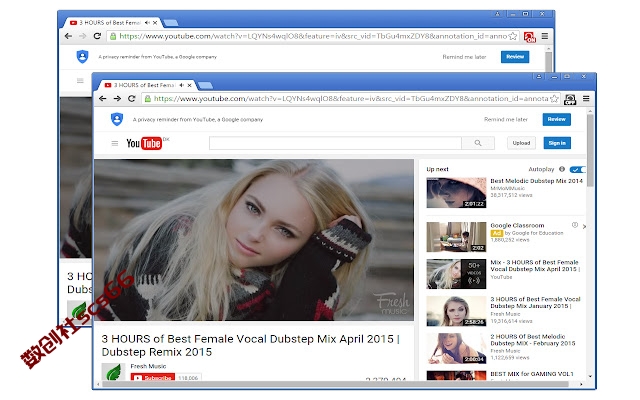Click the user profile button in rear window titlebar

click(497, 14)
